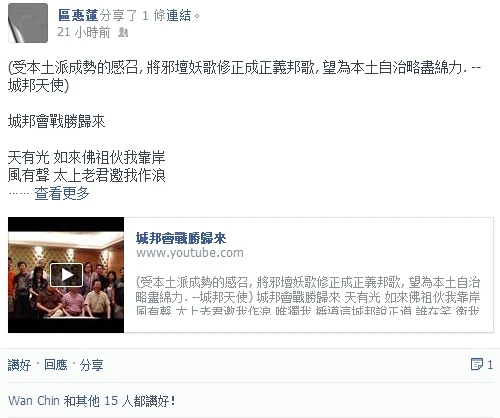This screenshot has height=418, width=500.
Task: Play the video via the play button
Action: pyautogui.click(x=66, y=275)
